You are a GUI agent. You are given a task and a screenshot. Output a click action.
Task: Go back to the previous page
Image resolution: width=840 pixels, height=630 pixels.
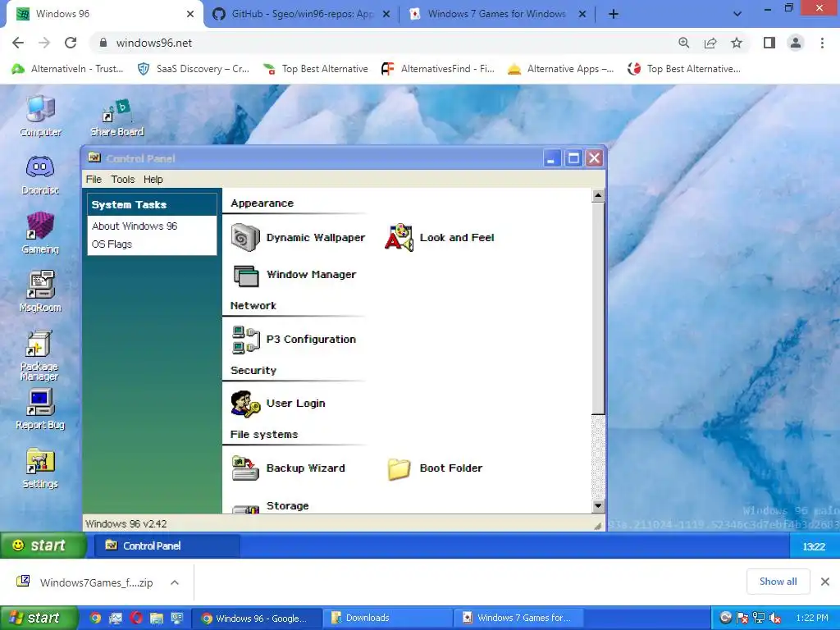click(x=18, y=43)
